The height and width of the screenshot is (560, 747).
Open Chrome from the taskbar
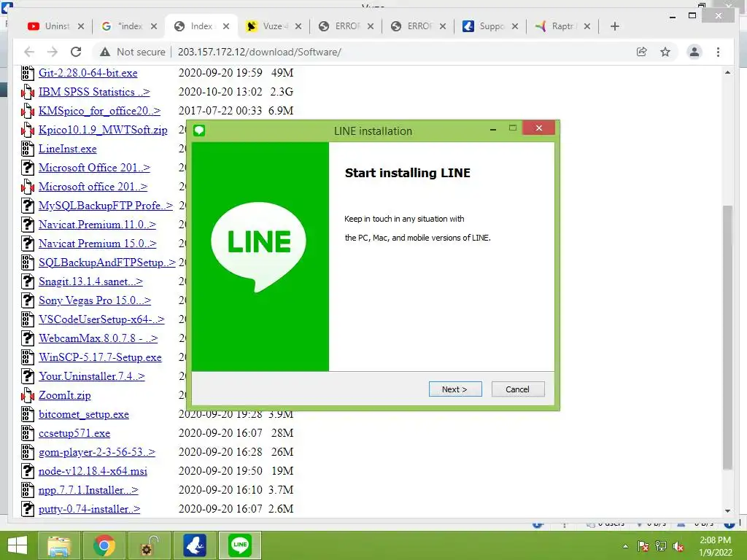[104, 545]
